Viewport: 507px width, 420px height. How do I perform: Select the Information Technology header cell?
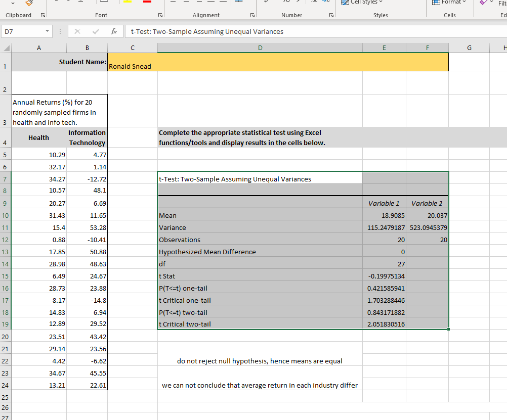tap(87, 137)
